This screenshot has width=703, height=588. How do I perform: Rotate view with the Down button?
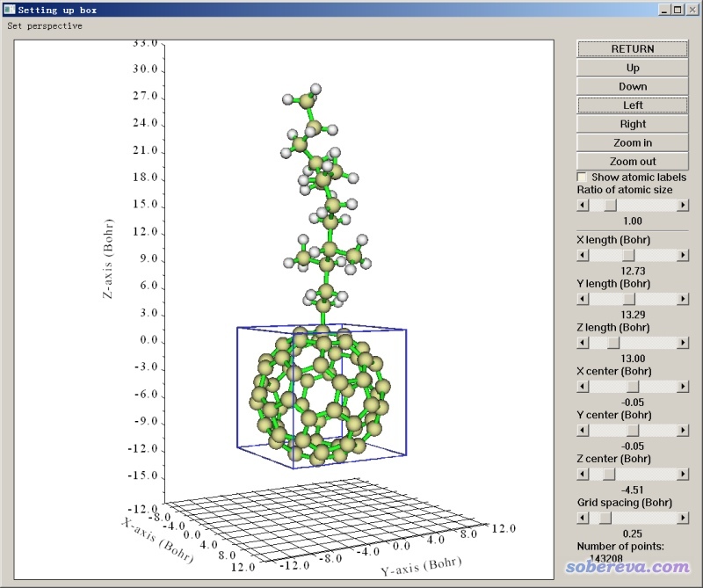pos(632,86)
